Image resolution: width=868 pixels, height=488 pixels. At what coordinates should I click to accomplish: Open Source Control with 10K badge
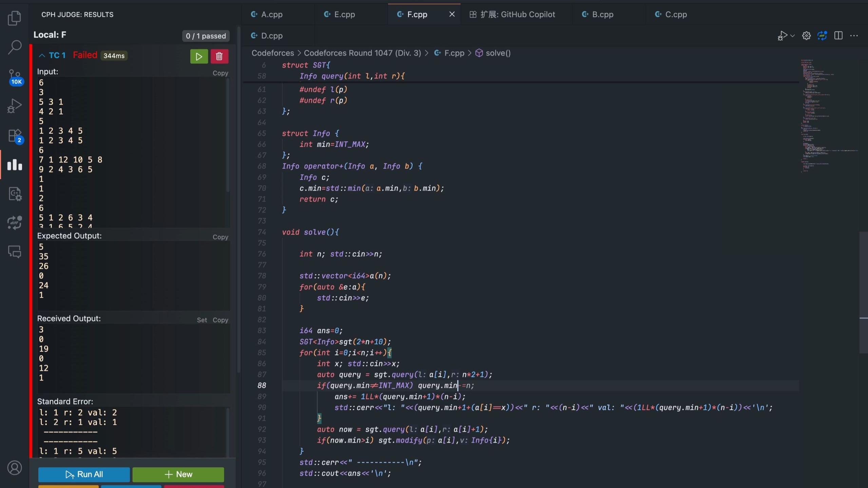coord(15,77)
